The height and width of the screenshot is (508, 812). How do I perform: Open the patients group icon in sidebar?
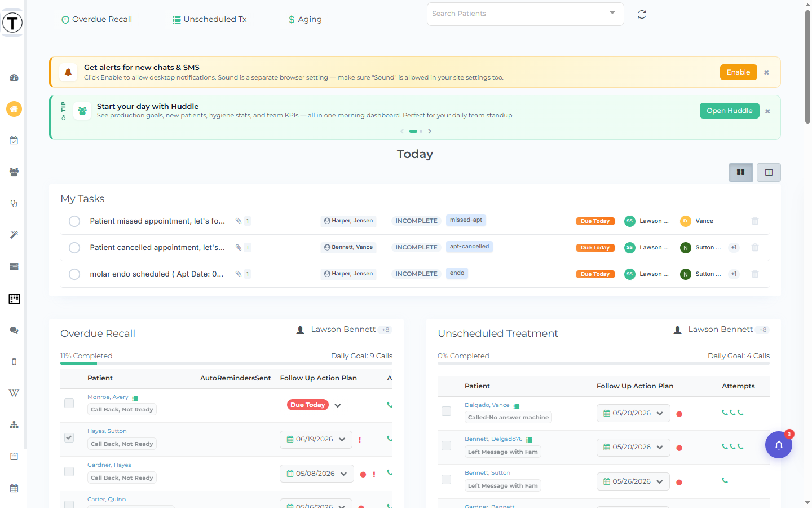tap(14, 172)
